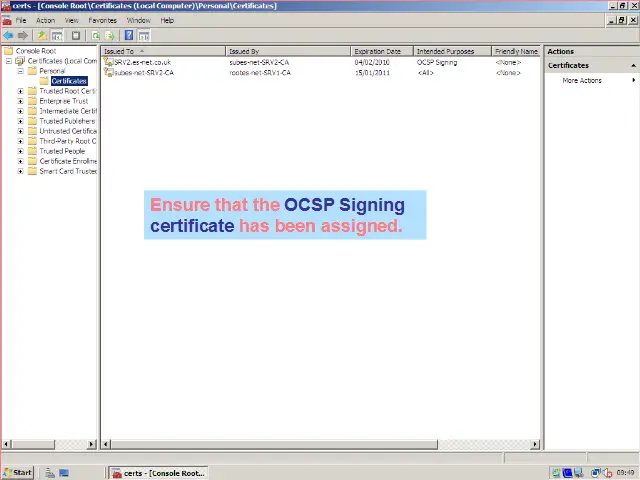Click the Start button
This screenshot has height=480, width=640.
[18, 472]
